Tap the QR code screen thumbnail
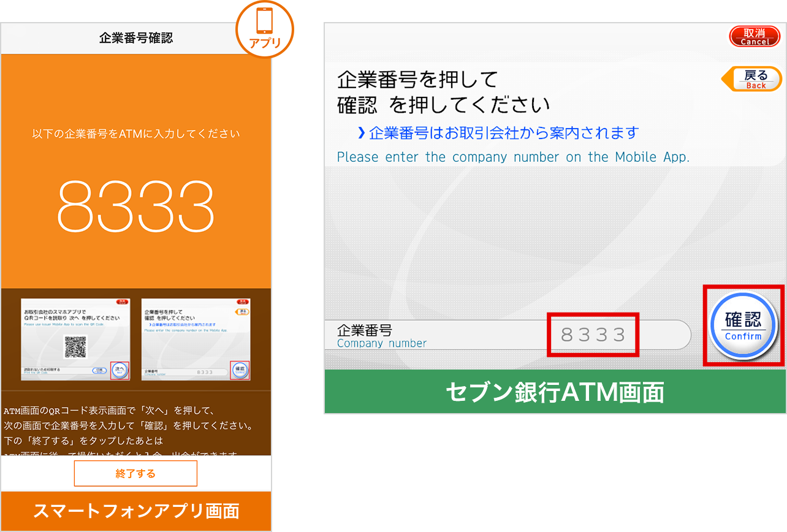 (75, 340)
